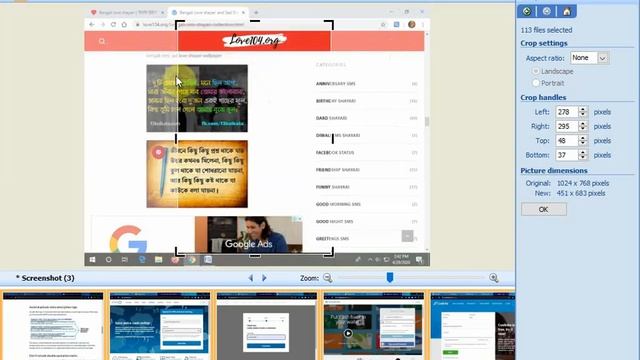
Task: Click the 'Zoom:' label
Action: [309, 278]
